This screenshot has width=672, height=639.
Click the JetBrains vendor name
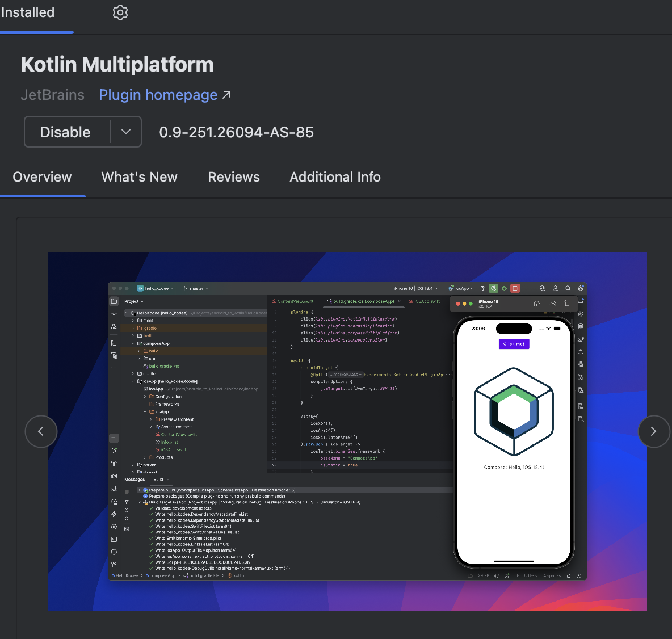tap(53, 95)
